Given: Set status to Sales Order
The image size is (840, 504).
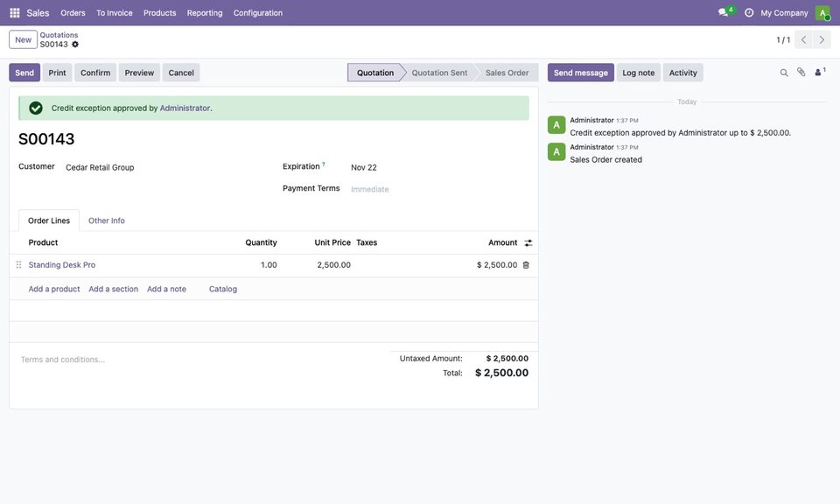Looking at the screenshot, I should click(x=507, y=73).
